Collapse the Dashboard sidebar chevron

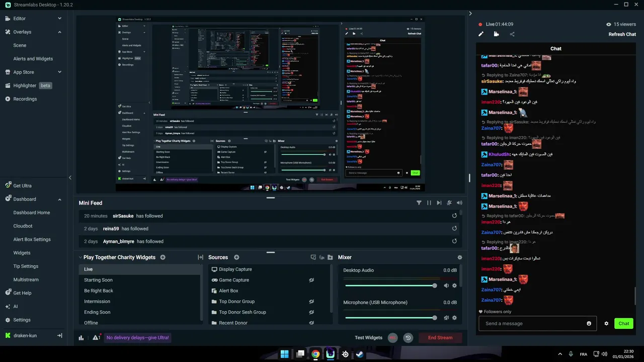coord(59,199)
